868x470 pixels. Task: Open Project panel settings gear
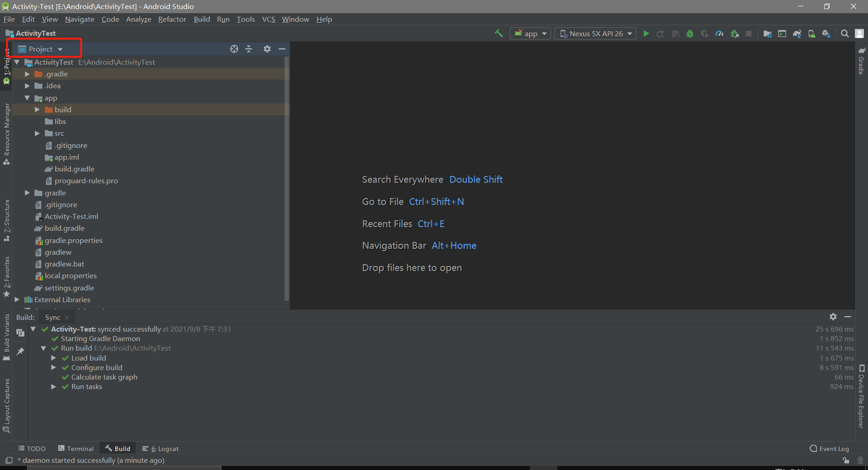(267, 49)
